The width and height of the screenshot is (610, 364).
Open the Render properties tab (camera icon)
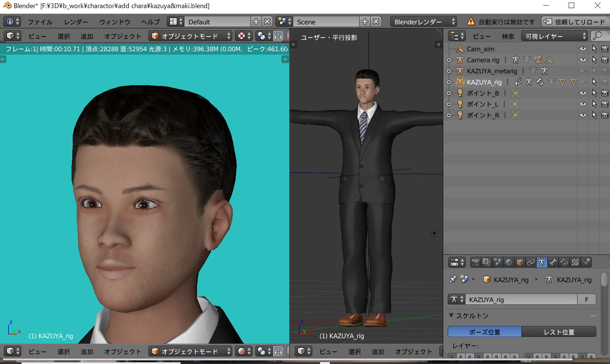[x=475, y=262]
